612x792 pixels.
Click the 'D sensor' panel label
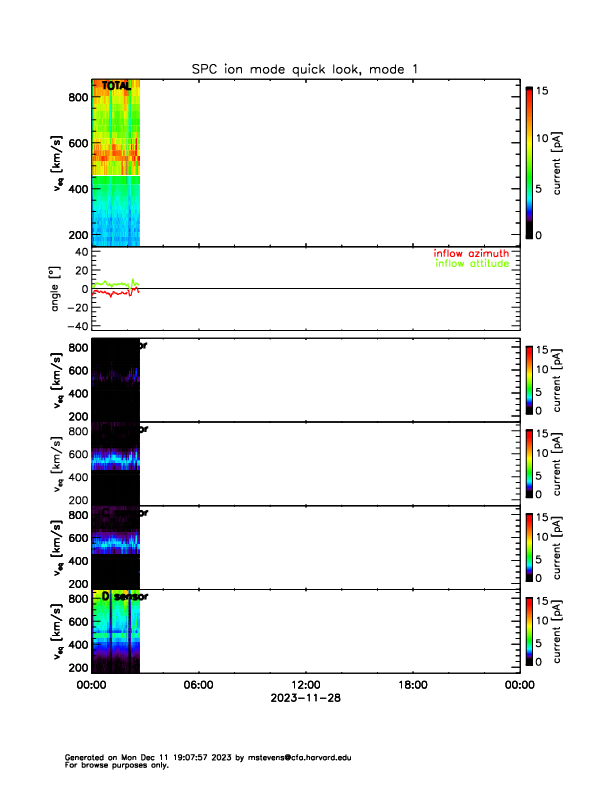125,596
